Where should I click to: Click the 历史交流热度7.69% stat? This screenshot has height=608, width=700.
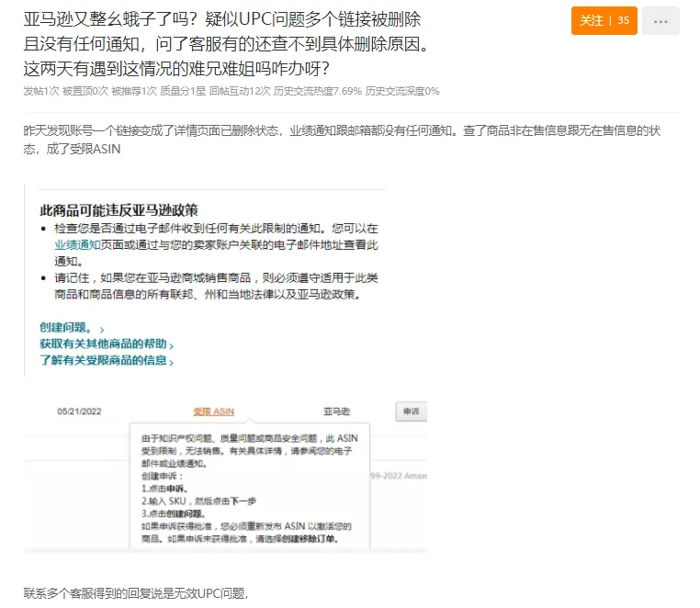(x=318, y=91)
